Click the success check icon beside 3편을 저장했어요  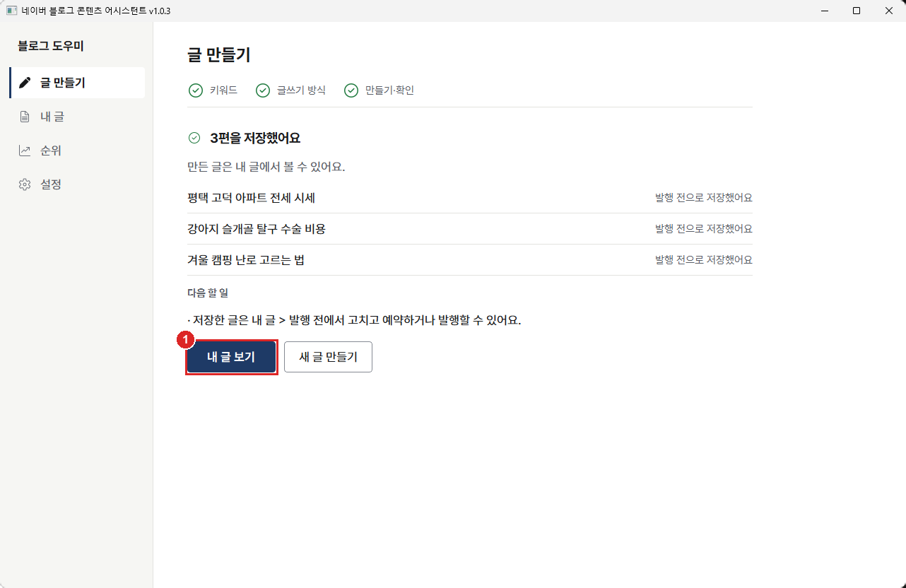(x=194, y=138)
